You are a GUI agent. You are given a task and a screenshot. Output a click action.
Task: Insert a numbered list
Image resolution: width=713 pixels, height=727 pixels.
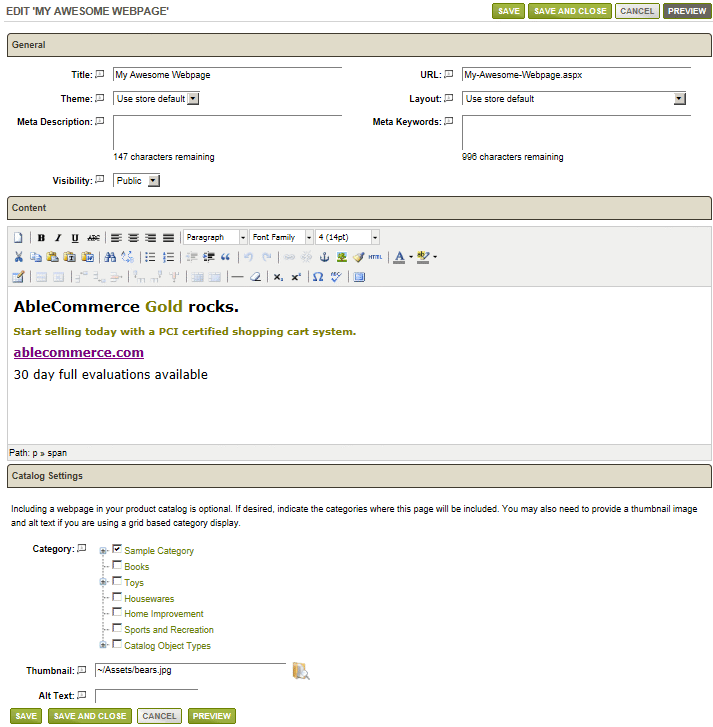pyautogui.click(x=168, y=257)
